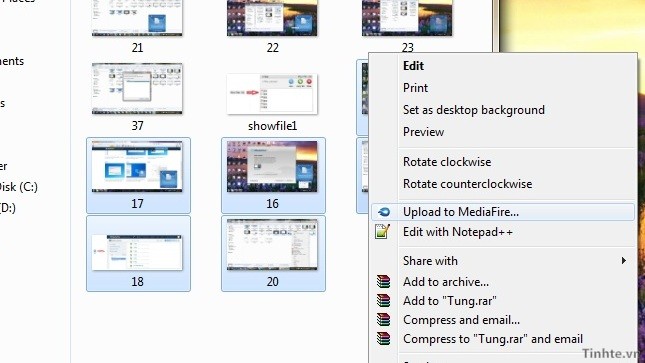Open Local Disk (C:) in navigation pane
This screenshot has height=363, width=645.
click(x=18, y=187)
